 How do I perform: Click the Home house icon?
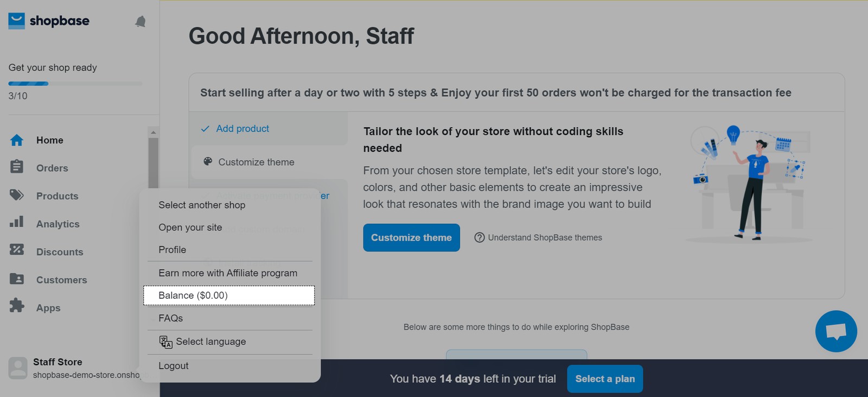(17, 140)
